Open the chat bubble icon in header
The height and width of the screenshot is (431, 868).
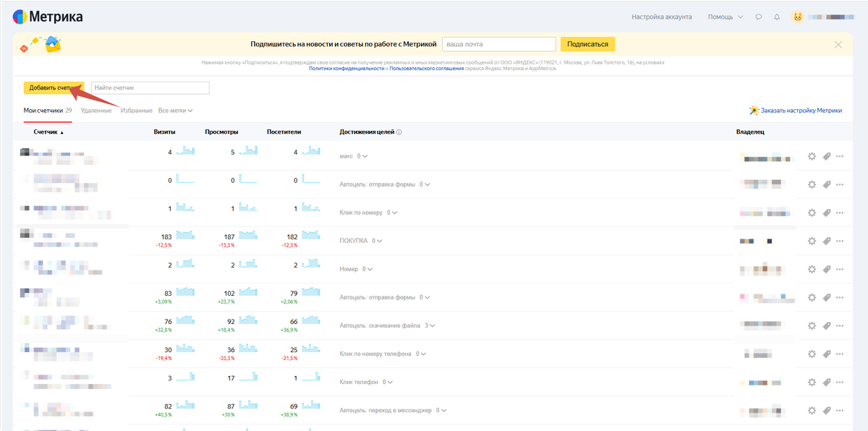pos(759,17)
